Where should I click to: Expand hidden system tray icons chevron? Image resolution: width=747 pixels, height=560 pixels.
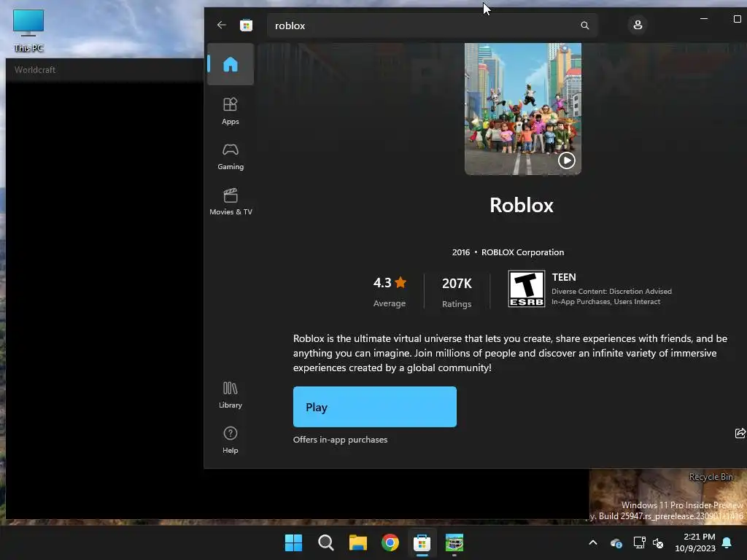coord(593,542)
